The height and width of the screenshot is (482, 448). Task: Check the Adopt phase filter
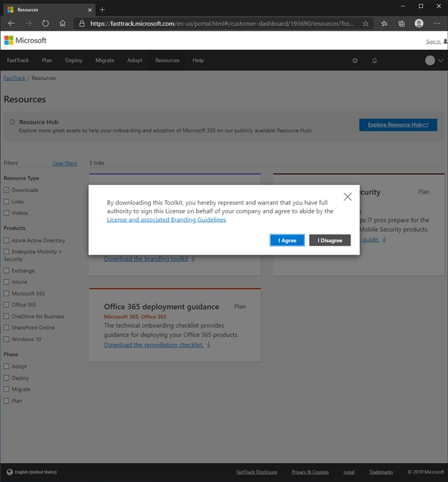7,366
